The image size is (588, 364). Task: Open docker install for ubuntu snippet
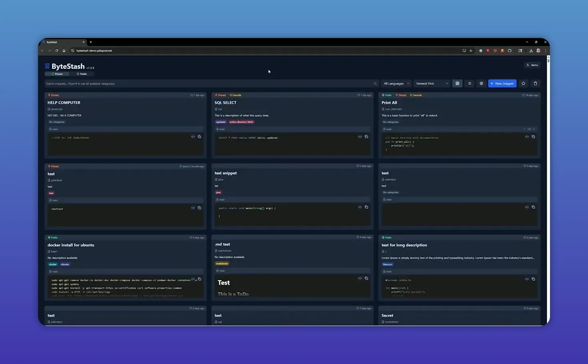click(71, 245)
